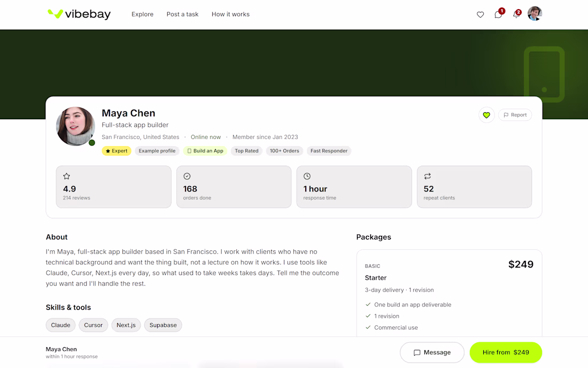Click Hire from $249 button
This screenshot has width=588, height=368.
(506, 352)
